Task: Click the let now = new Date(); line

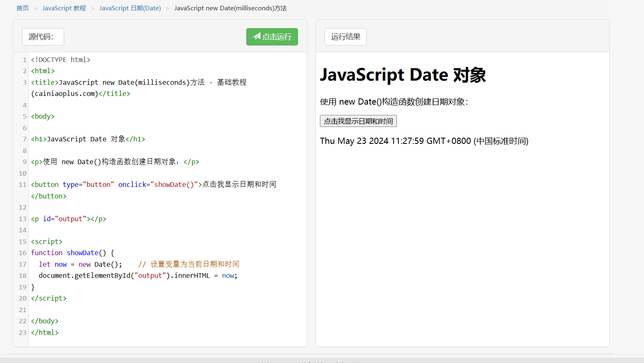Action: (x=81, y=264)
